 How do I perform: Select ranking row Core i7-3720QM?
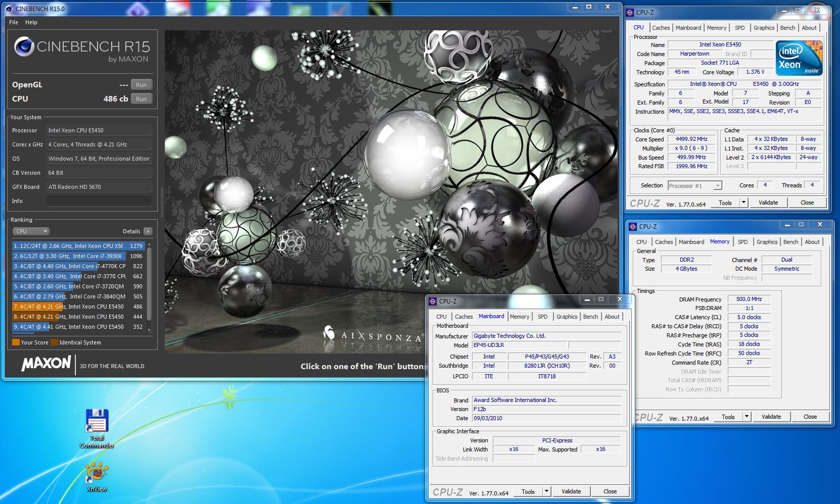(78, 286)
